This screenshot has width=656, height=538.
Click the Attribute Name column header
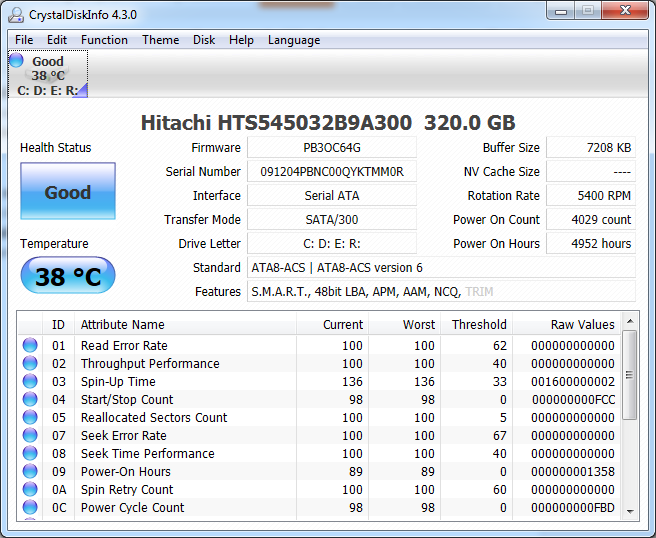tap(185, 324)
